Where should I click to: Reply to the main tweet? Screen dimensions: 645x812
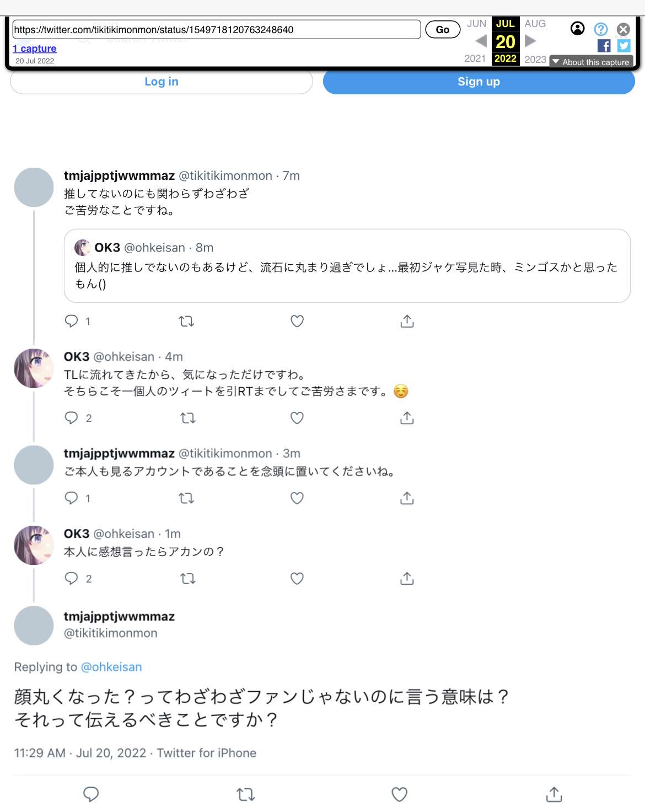coord(91,794)
